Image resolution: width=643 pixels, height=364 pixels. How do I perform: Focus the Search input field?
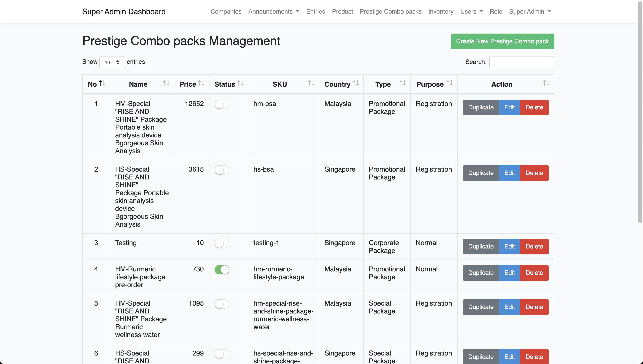[x=521, y=62]
